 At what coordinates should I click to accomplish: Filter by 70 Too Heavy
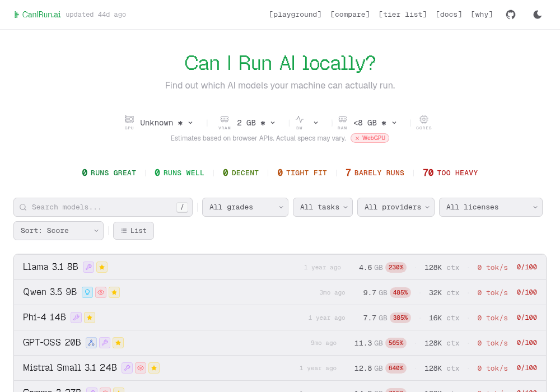click(450, 173)
